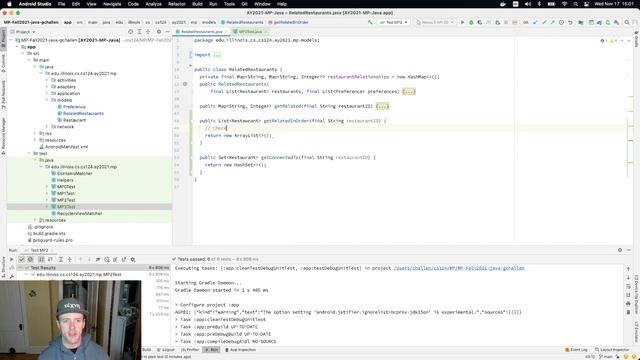The width and height of the screenshot is (640, 360).
Task: Click the Git push arrow icon
Action: click(x=552, y=22)
